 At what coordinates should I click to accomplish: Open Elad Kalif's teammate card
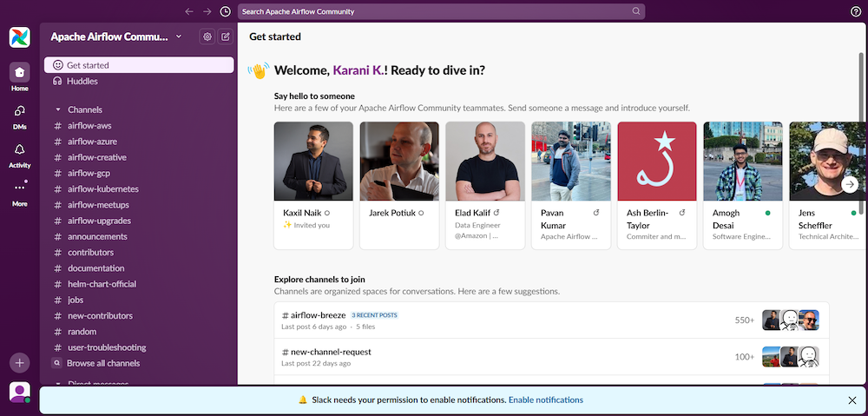(x=485, y=186)
